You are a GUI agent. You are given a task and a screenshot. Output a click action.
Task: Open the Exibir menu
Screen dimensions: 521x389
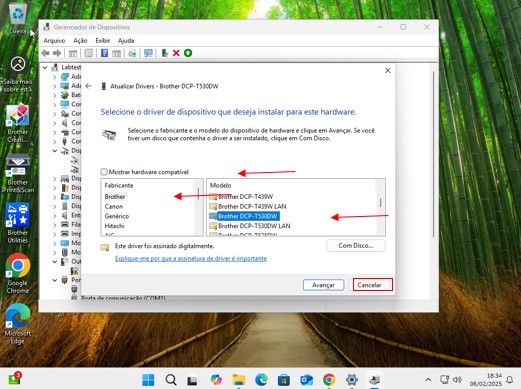tap(103, 41)
